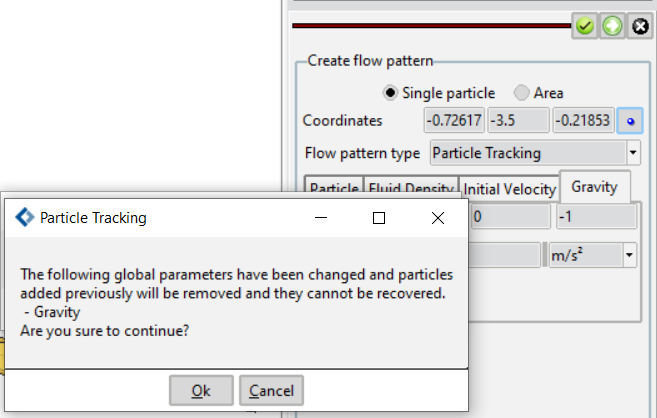Viewport: 657px width, 418px height.
Task: Click the black X cancel icon
Action: click(640, 26)
